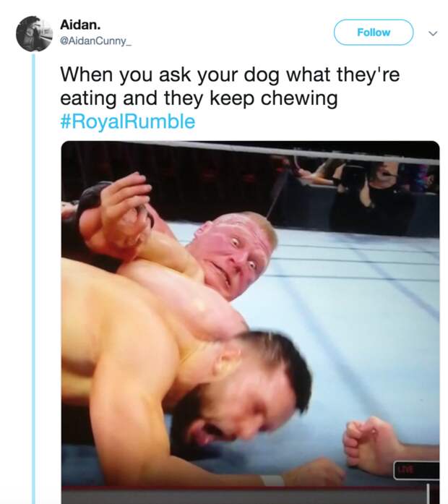Open the #RoyalRumble hashtag
Viewport: 448px width, 504px height.
click(x=128, y=121)
